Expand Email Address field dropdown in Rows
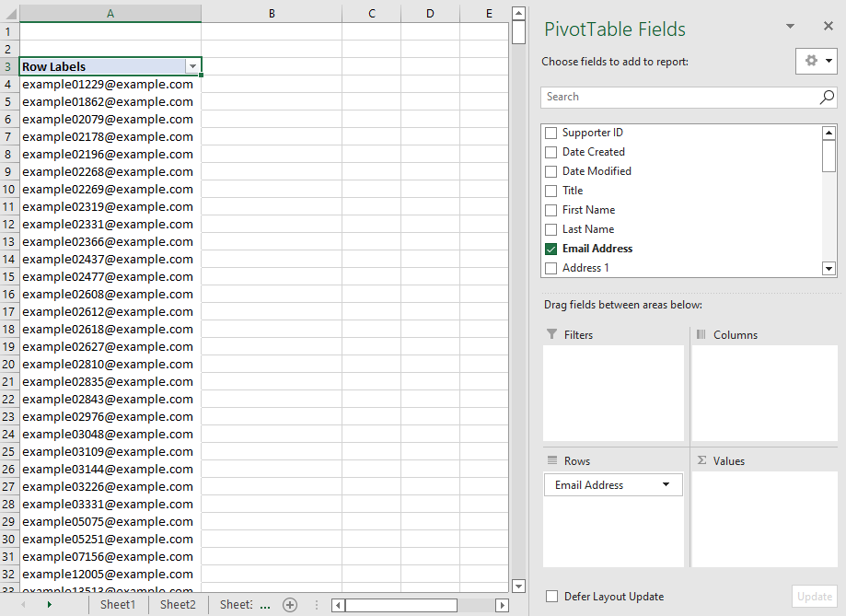This screenshot has width=846, height=616. [x=666, y=485]
